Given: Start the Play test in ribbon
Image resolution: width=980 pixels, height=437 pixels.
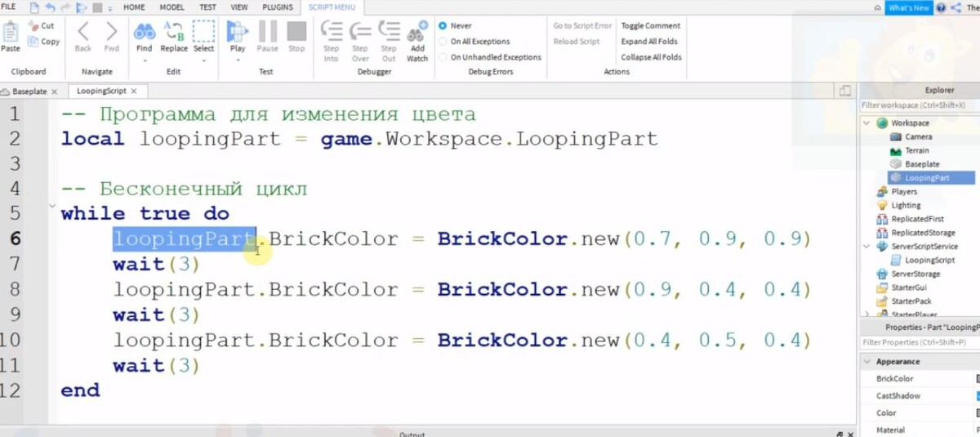Looking at the screenshot, I should [238, 32].
